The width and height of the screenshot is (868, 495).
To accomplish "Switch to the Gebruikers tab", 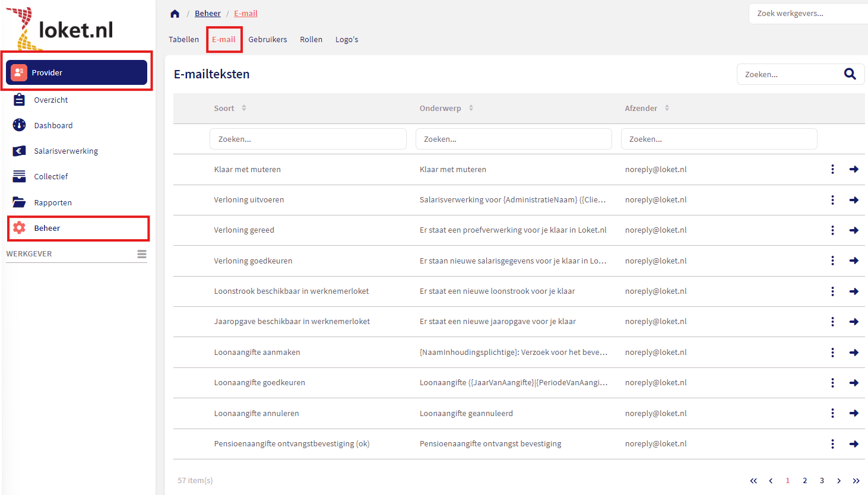I will (x=267, y=40).
